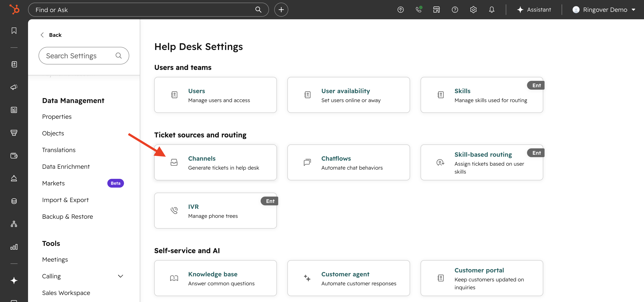Open the marketplace storefront icon
644x302 pixels.
click(436, 9)
